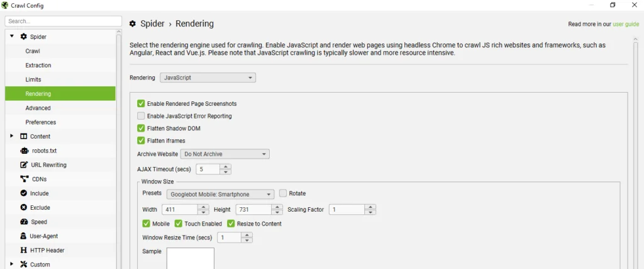Open the user guide link

(626, 25)
